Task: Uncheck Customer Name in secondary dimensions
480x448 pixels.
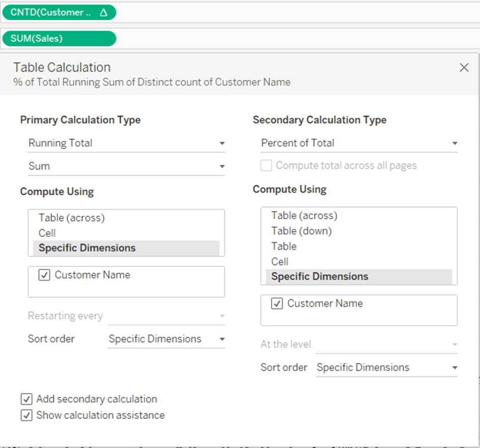Action: click(277, 304)
